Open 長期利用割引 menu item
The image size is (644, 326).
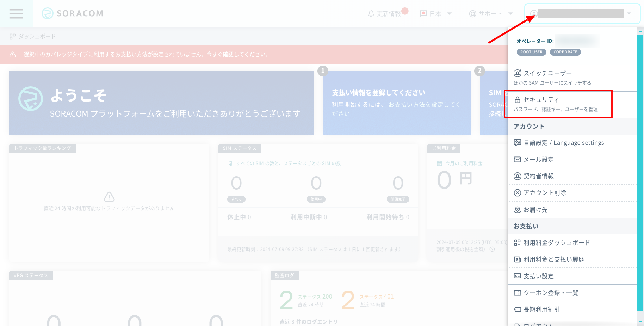tap(572, 309)
